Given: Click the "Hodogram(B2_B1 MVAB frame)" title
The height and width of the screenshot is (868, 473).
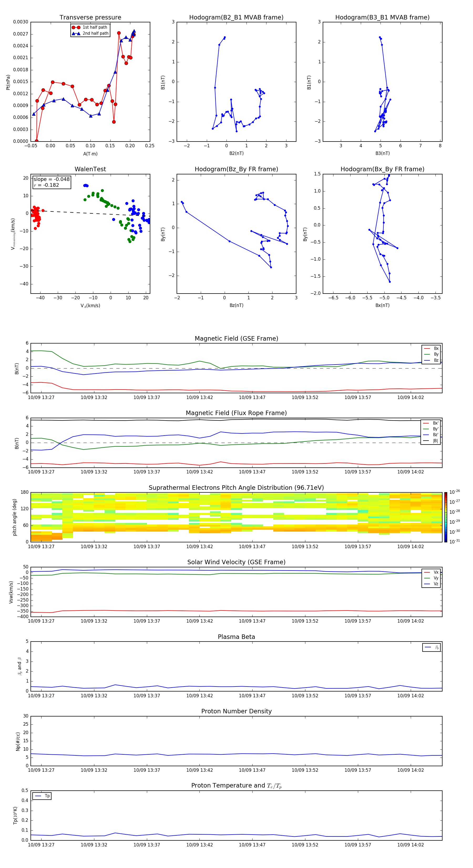Looking at the screenshot, I should click(236, 18).
